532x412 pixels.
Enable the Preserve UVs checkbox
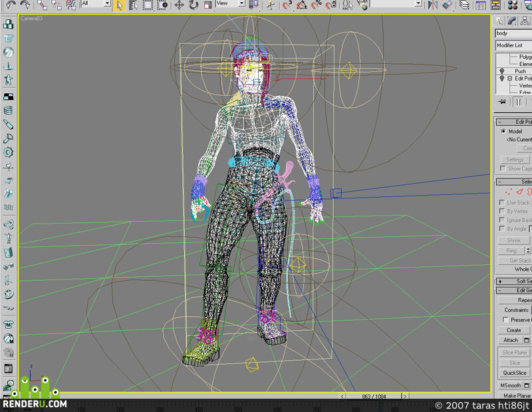coord(505,319)
